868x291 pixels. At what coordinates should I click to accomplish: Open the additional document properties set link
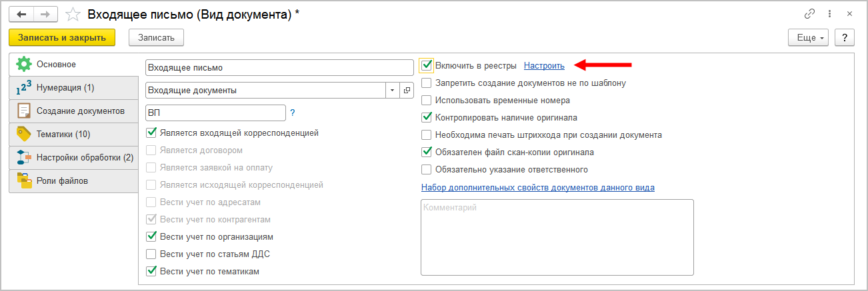tap(537, 187)
